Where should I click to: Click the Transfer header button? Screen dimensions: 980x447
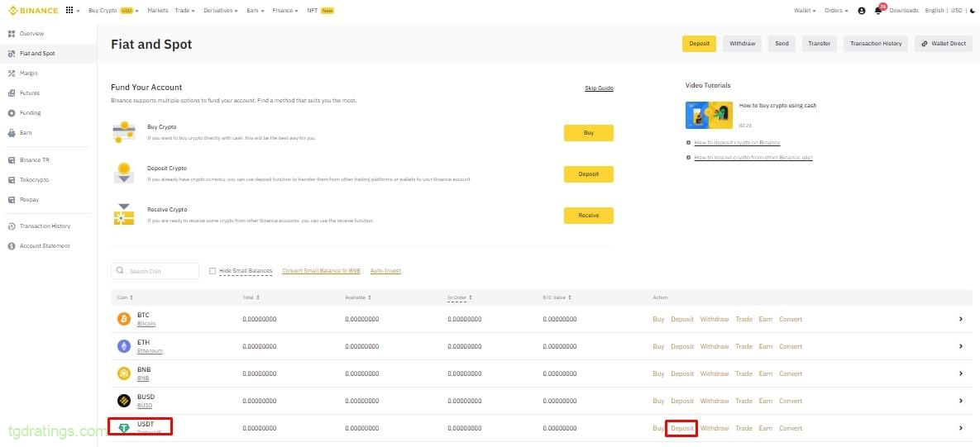819,44
